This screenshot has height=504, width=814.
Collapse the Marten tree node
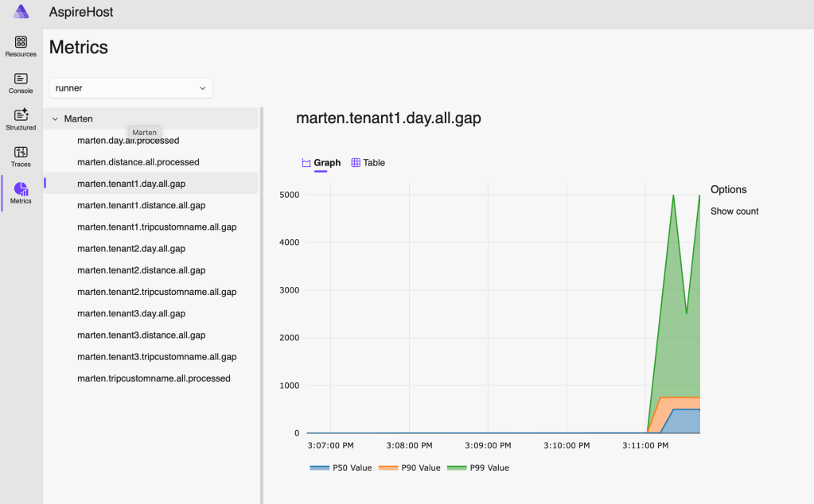click(x=55, y=119)
